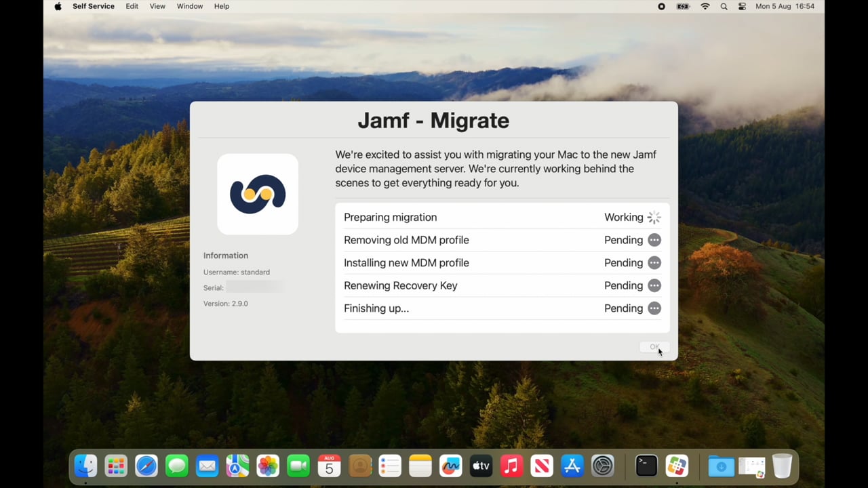868x488 pixels.
Task: Open the Self Service menu
Action: [x=94, y=6]
